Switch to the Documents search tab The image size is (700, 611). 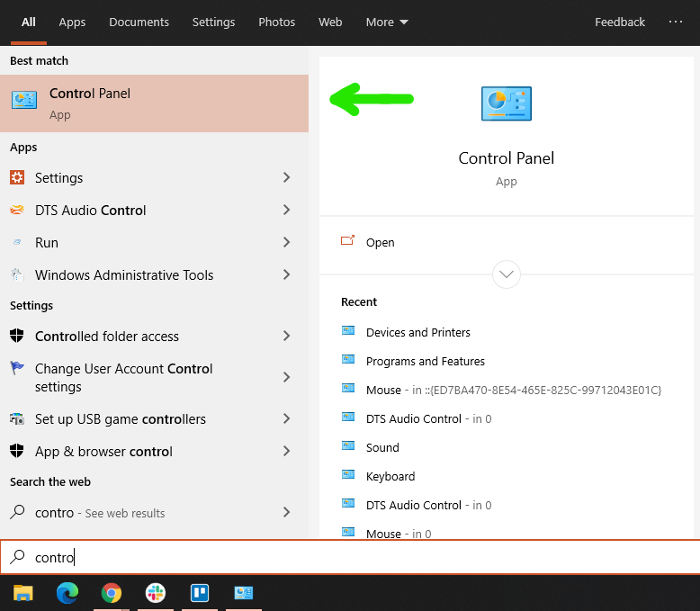(139, 22)
